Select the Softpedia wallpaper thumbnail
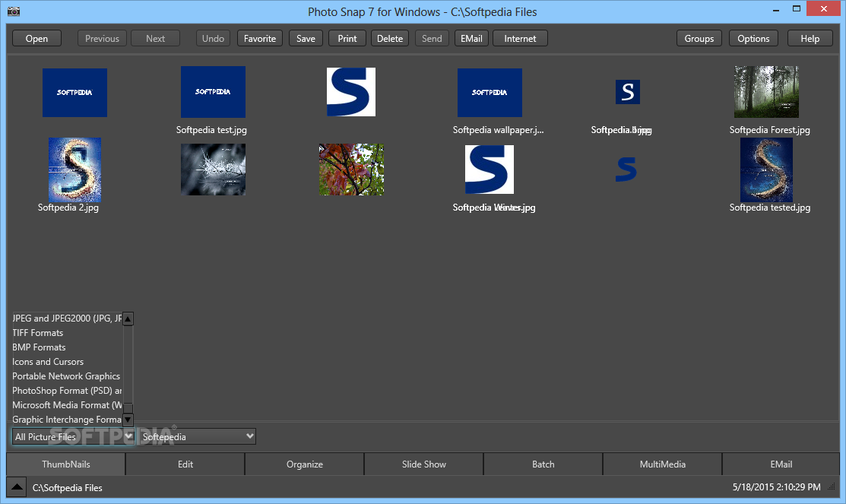846x504 pixels. click(490, 92)
